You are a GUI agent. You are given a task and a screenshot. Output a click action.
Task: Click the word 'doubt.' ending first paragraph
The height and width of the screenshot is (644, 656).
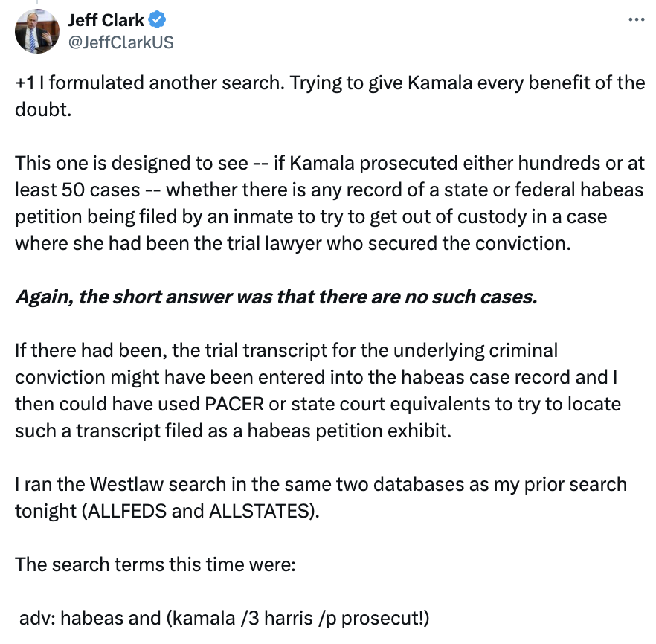coord(43,109)
